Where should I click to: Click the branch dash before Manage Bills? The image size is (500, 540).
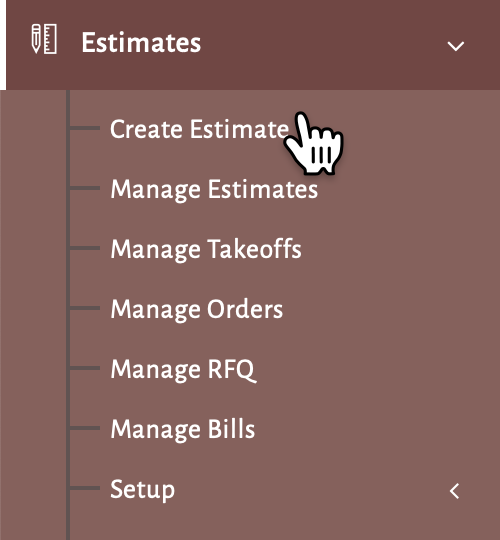(85, 428)
